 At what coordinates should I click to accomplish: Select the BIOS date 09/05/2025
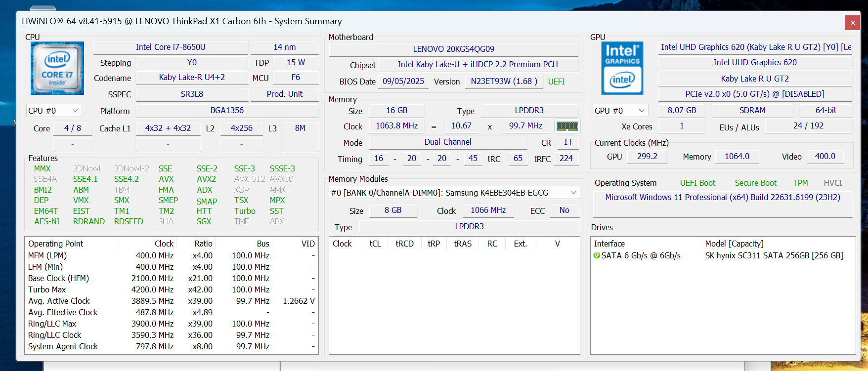tap(403, 82)
